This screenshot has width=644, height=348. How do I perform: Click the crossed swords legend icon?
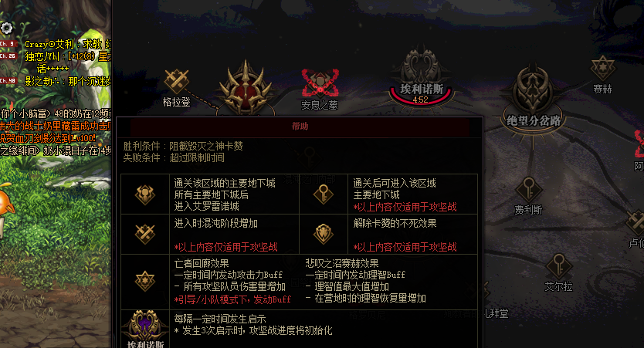point(145,234)
